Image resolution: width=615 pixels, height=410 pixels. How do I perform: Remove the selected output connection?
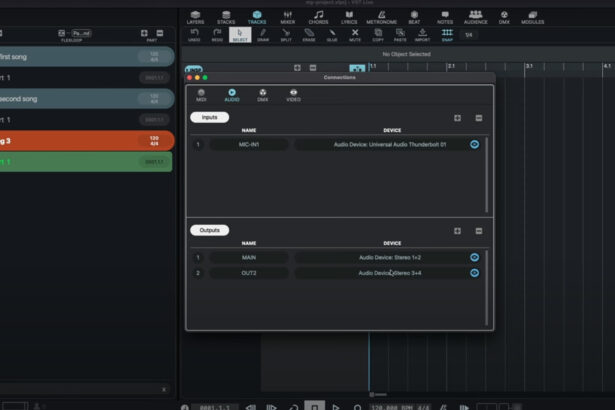coord(479,231)
